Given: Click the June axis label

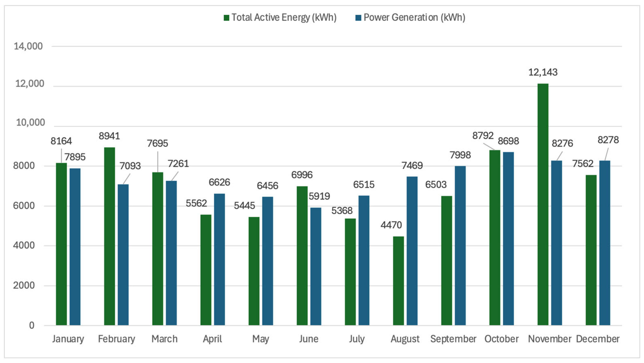Looking at the screenshot, I should tap(309, 339).
